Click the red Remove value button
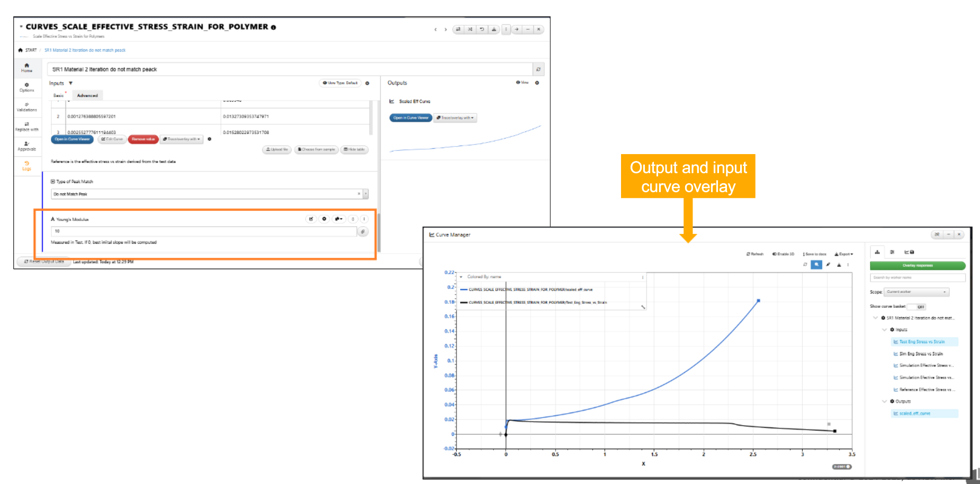This screenshot has width=980, height=484. pyautogui.click(x=143, y=139)
